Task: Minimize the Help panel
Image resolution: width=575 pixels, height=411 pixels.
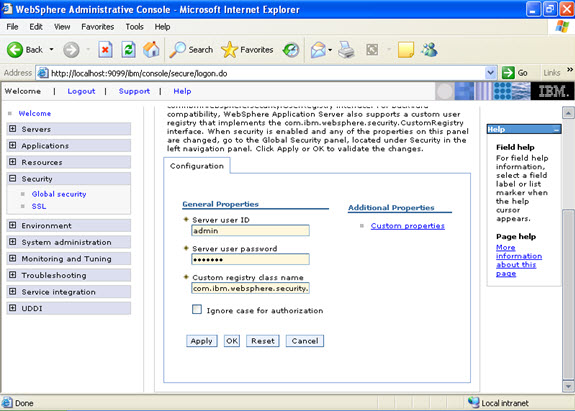Action: coord(556,129)
